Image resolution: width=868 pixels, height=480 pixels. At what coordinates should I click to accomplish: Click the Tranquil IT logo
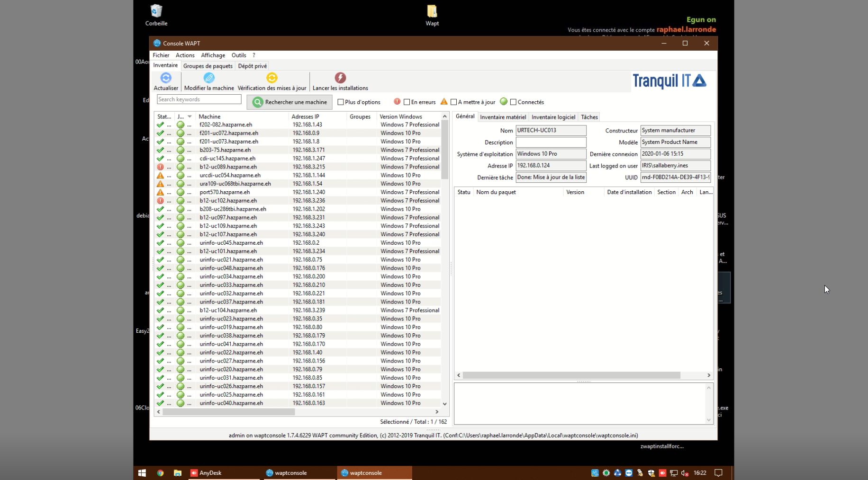(669, 81)
